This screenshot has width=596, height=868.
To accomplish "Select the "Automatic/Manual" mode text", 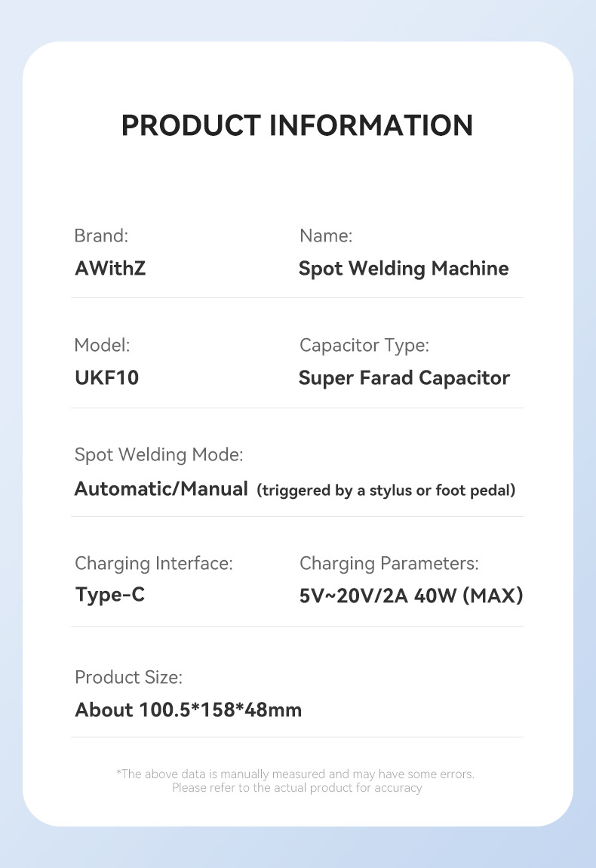I will pyautogui.click(x=161, y=489).
